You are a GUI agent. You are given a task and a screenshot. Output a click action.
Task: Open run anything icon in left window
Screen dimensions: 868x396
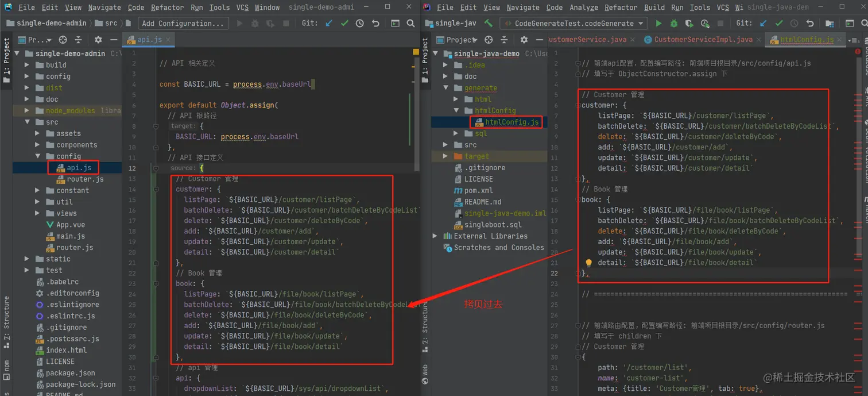[x=395, y=24]
